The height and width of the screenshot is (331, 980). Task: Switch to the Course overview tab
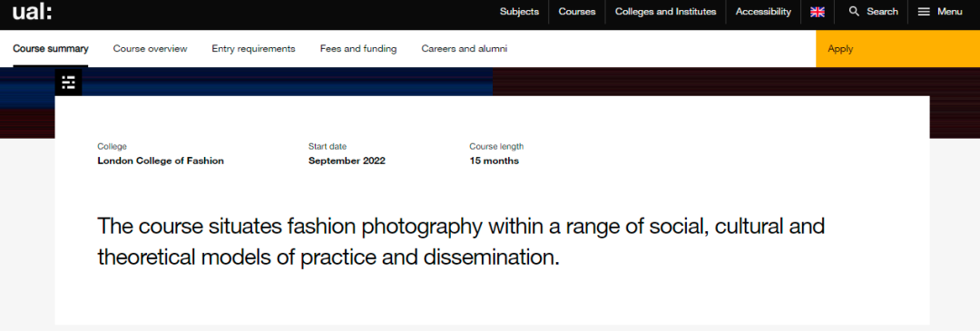(150, 49)
